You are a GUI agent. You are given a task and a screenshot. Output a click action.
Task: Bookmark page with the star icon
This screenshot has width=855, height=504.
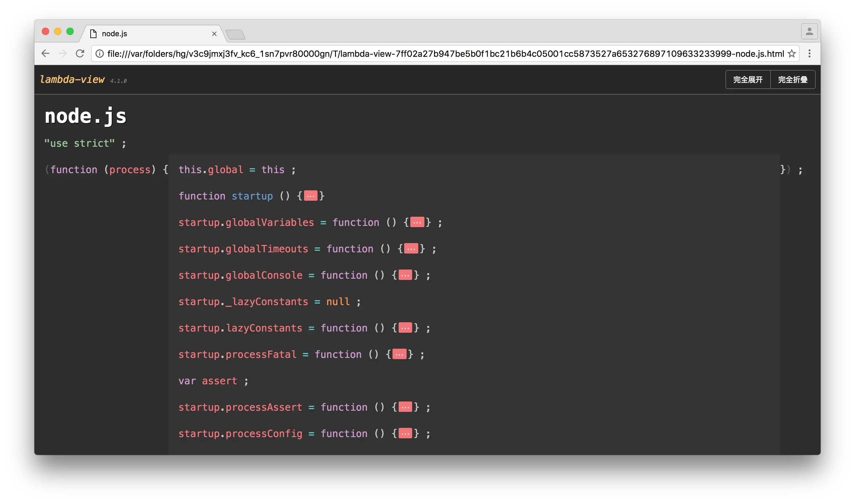pos(792,53)
